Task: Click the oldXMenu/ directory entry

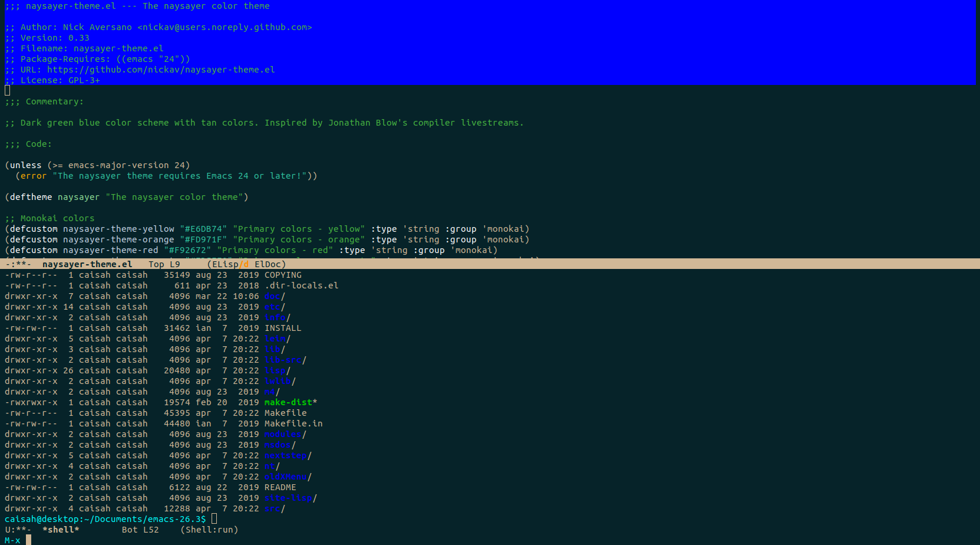Action: (288, 477)
